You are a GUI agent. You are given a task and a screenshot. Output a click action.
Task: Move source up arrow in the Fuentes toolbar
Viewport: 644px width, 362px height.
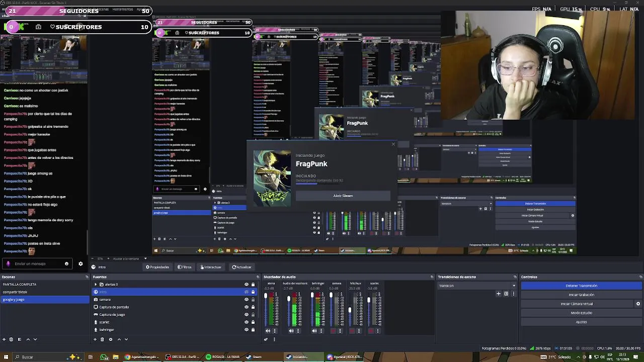pos(119,339)
